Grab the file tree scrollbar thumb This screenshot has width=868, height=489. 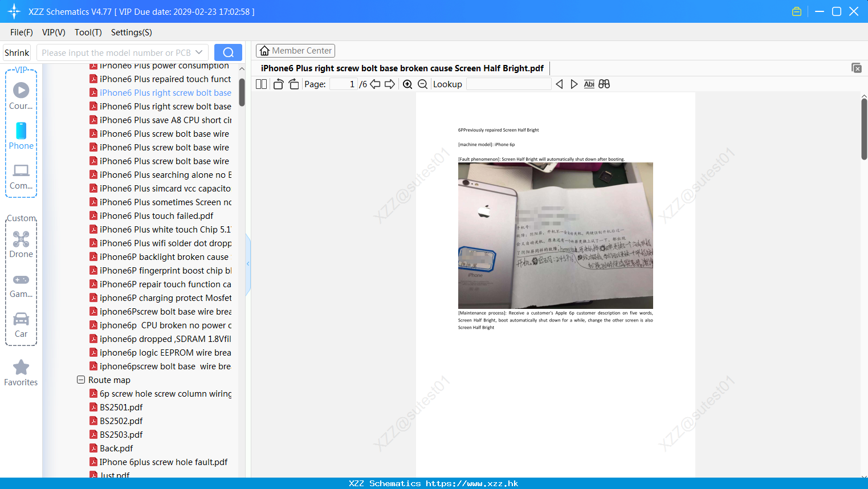242,92
